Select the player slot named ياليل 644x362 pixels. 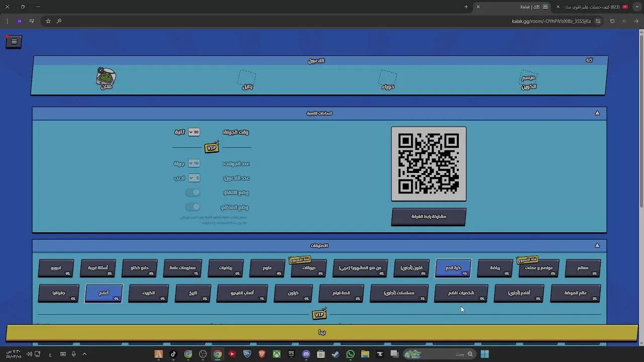coord(247,80)
